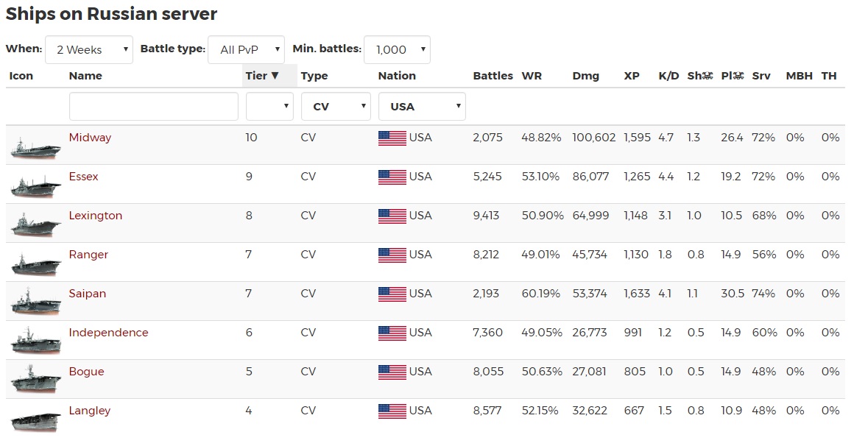Sort table by WR column header
Screen dimensions: 868x446
coord(532,76)
